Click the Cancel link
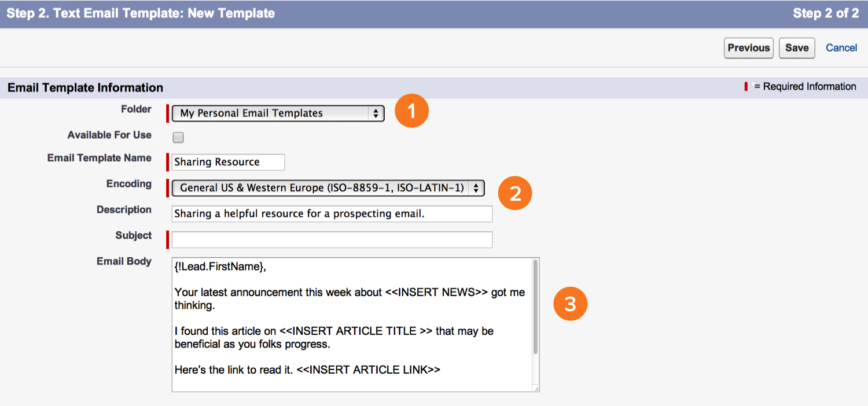The image size is (868, 406). point(841,48)
